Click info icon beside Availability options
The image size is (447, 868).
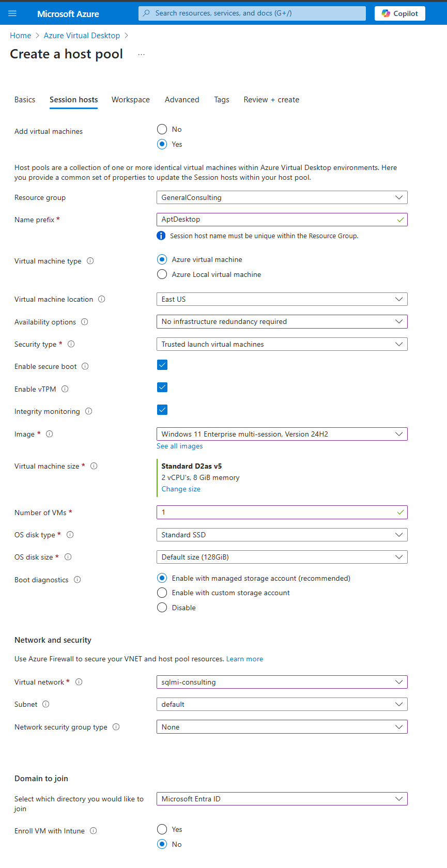click(85, 322)
